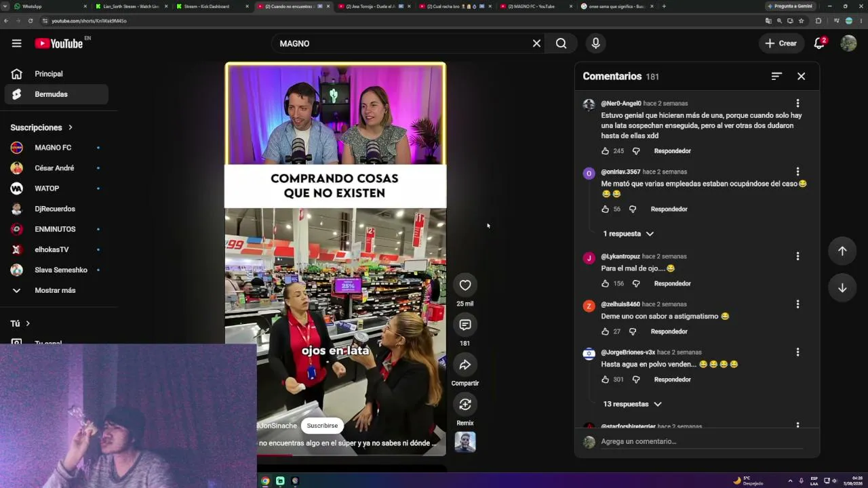
Task: Go to the previous Short with up arrow
Action: coord(842,251)
